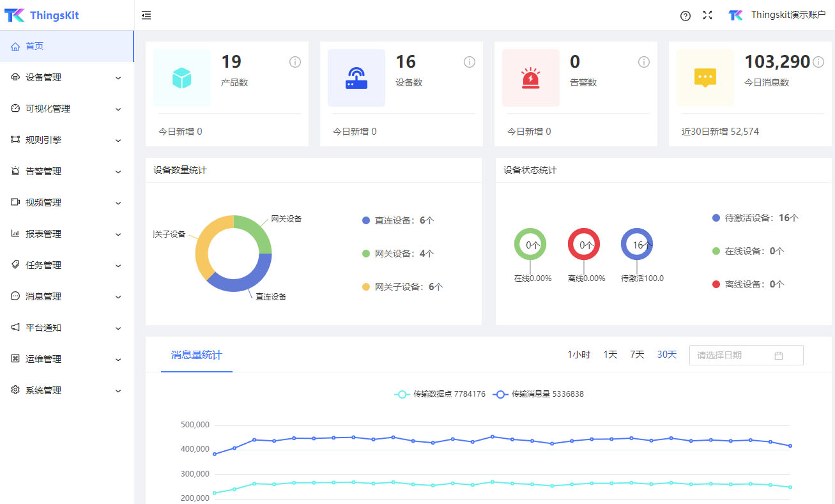This screenshot has width=835, height=504.
Task: Open the help question mark icon
Action: (686, 15)
